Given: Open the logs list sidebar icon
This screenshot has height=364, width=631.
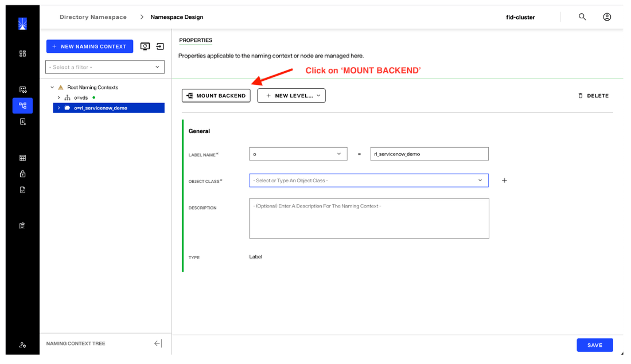Looking at the screenshot, I should (x=22, y=225).
